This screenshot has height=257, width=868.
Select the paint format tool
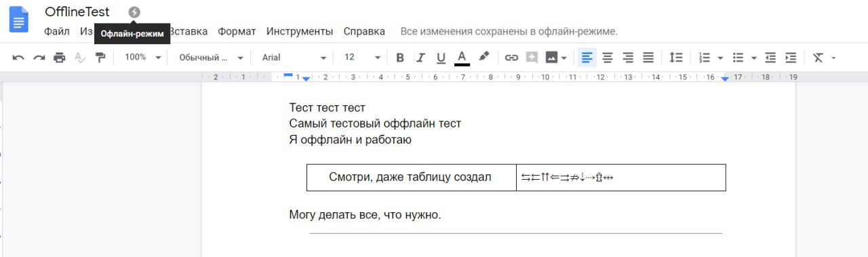pos(100,58)
